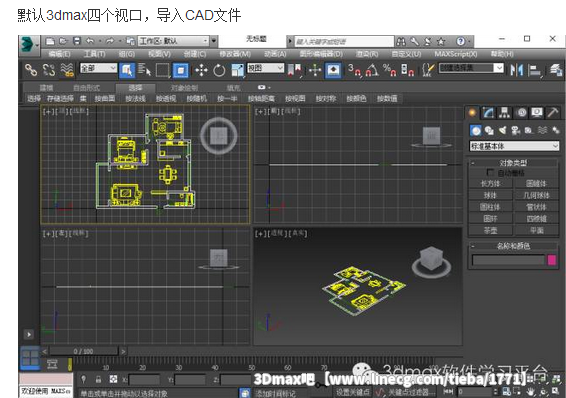Viewport: 566px width, 398px height.
Task: Click the Use Pivot Point Center icon
Action: click(295, 70)
